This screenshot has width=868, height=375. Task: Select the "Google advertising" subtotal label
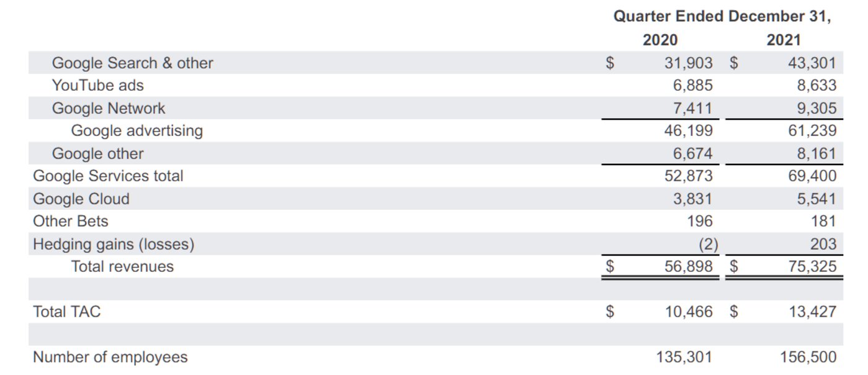click(137, 131)
